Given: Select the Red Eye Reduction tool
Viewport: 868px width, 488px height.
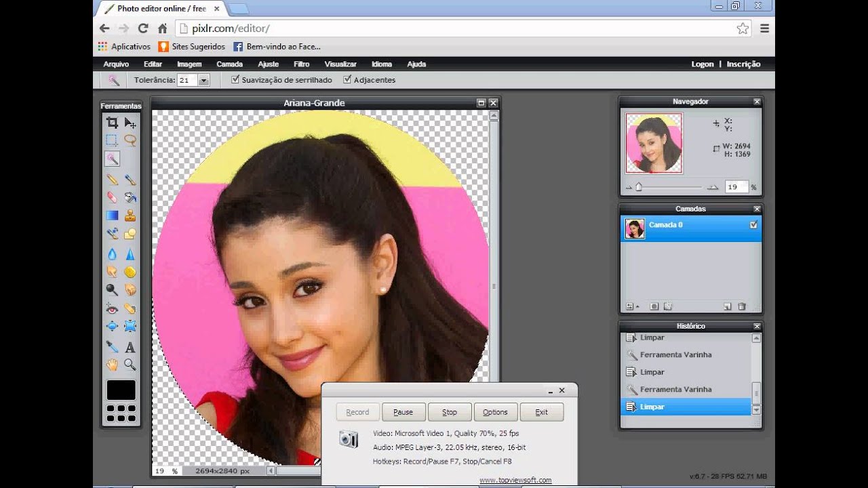Looking at the screenshot, I should pyautogui.click(x=112, y=308).
